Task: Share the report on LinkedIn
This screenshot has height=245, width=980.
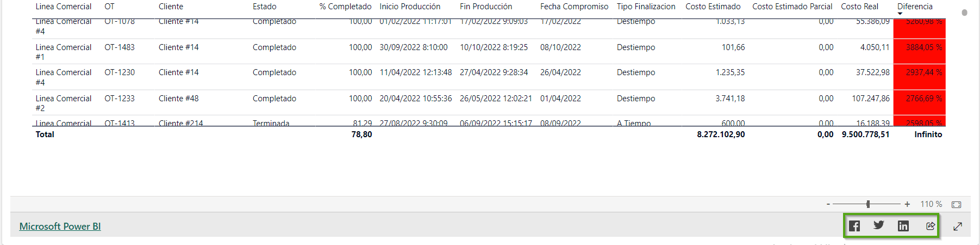Action: (x=903, y=226)
